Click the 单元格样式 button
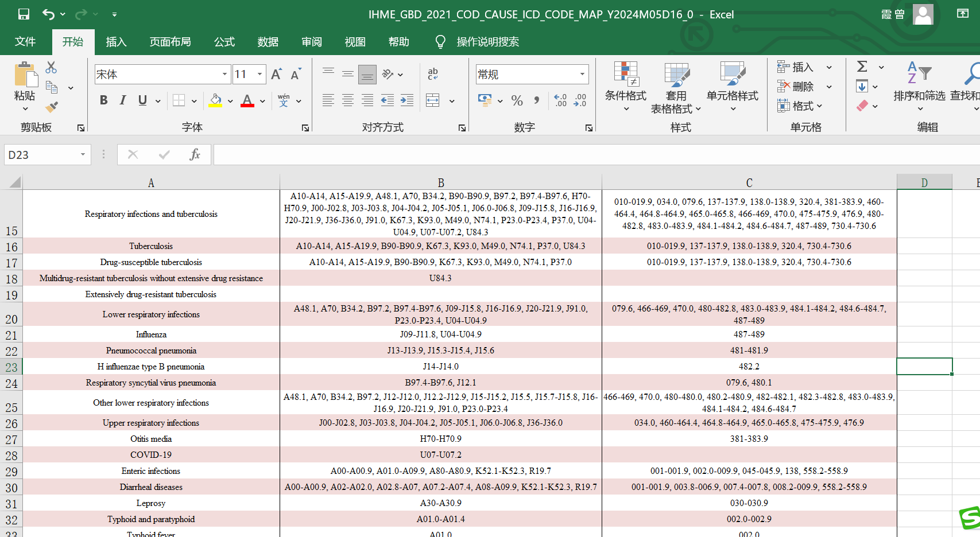Screen dimensions: 980x537 pyautogui.click(x=732, y=85)
